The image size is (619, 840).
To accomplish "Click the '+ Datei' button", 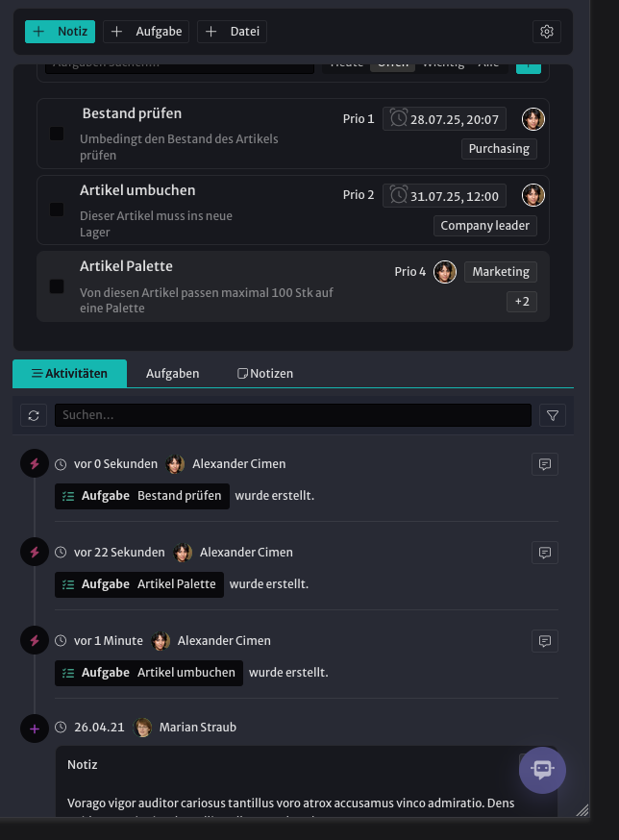I will point(232,32).
